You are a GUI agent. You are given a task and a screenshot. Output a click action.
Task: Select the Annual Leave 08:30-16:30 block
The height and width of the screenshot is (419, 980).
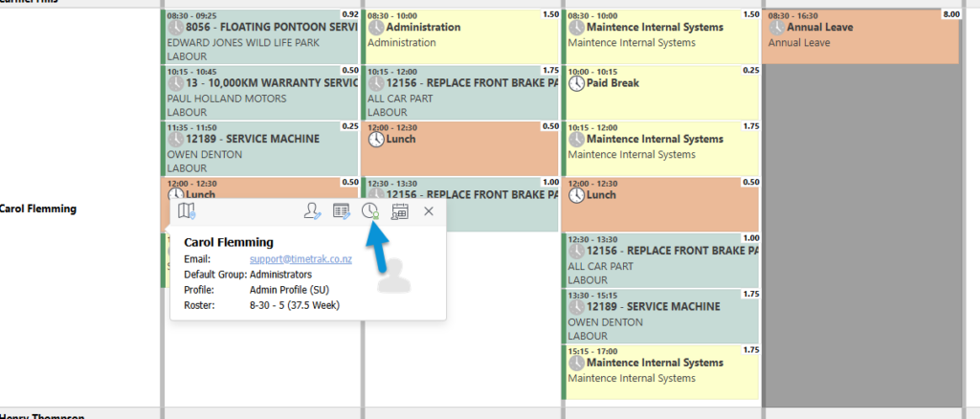[859, 36]
